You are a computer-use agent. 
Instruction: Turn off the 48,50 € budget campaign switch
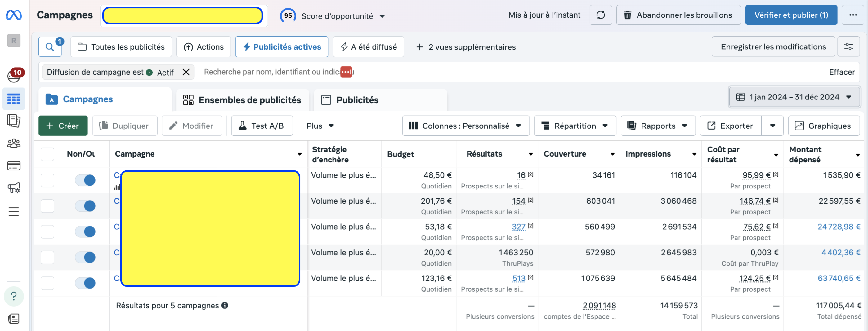click(x=85, y=180)
